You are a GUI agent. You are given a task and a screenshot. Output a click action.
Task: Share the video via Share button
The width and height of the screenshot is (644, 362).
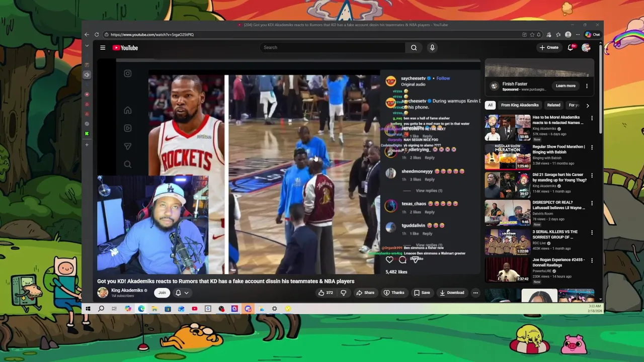365,293
